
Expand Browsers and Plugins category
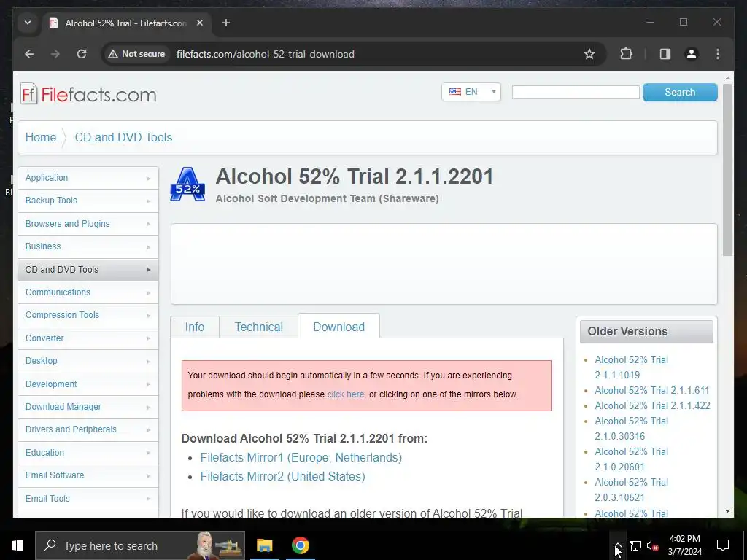(88, 224)
